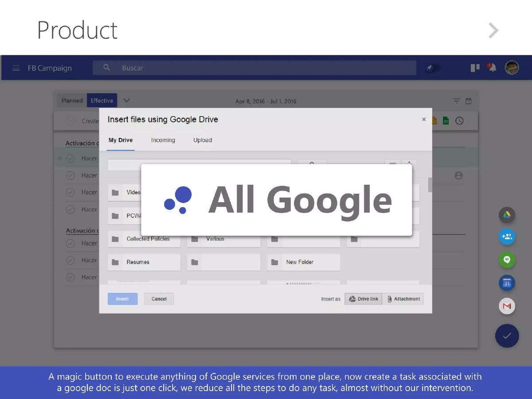Image resolution: width=532 pixels, height=399 pixels.
Task: Switch to the Incoming tab
Action: pos(163,140)
